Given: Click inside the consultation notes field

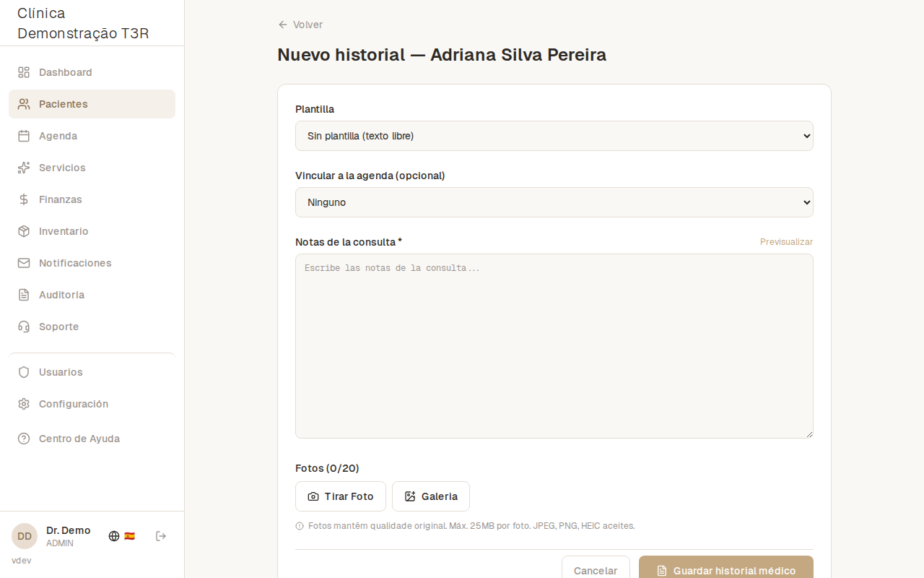Looking at the screenshot, I should click(554, 345).
